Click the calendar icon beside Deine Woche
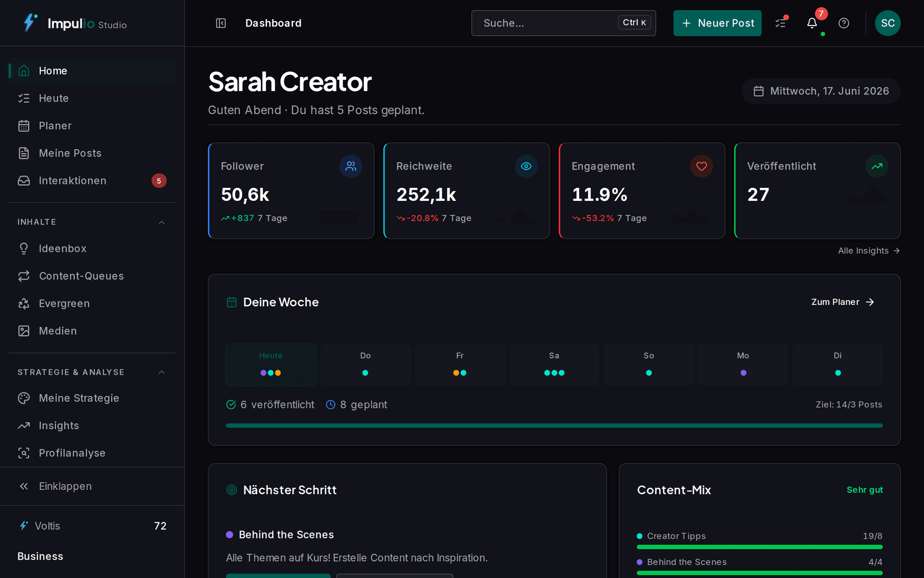Screen dimensions: 924x578 (x=231, y=302)
